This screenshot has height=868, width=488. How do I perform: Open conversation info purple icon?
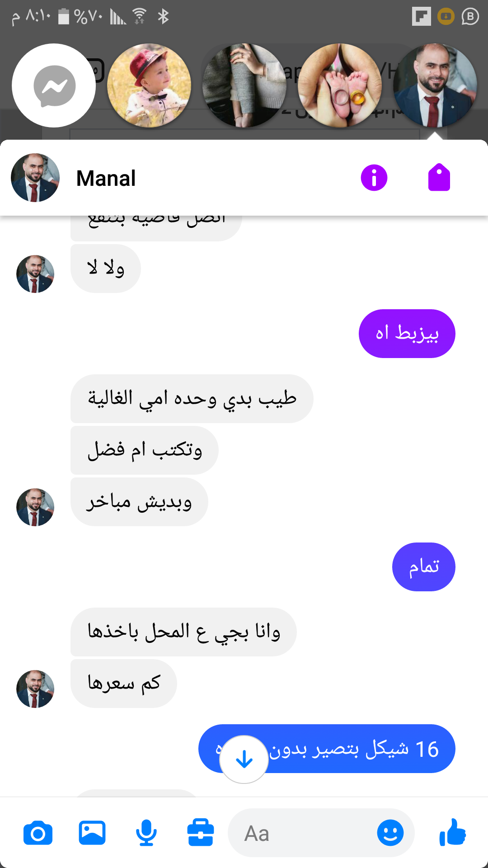tap(374, 178)
